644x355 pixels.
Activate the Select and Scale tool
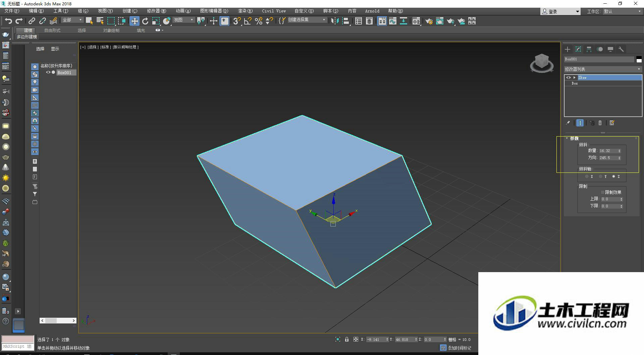[156, 21]
